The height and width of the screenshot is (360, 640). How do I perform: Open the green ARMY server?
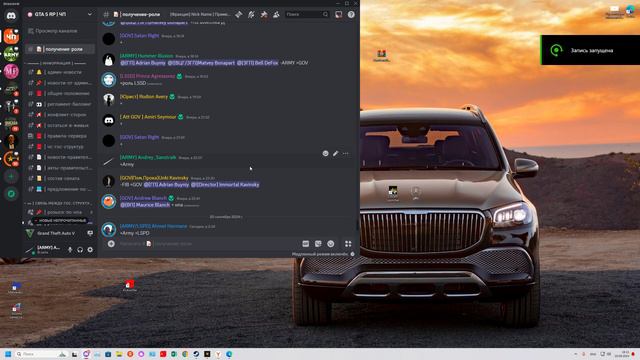tap(11, 54)
